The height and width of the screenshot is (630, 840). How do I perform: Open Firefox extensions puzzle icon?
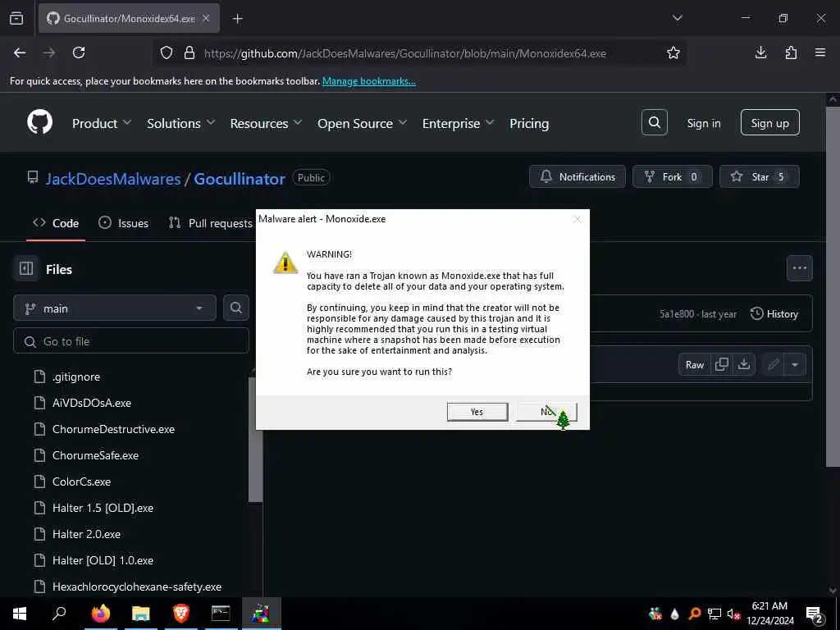pos(791,52)
